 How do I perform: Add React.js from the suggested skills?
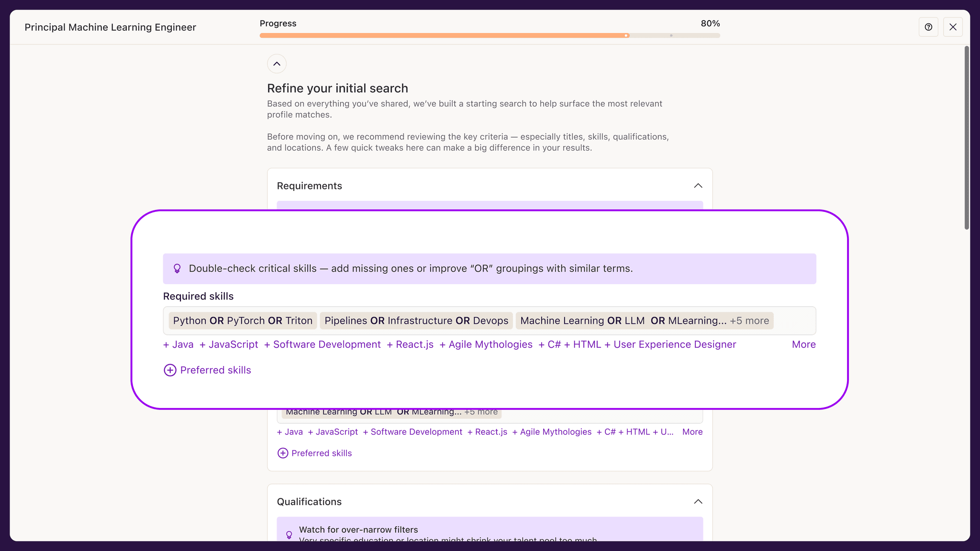[x=410, y=344]
